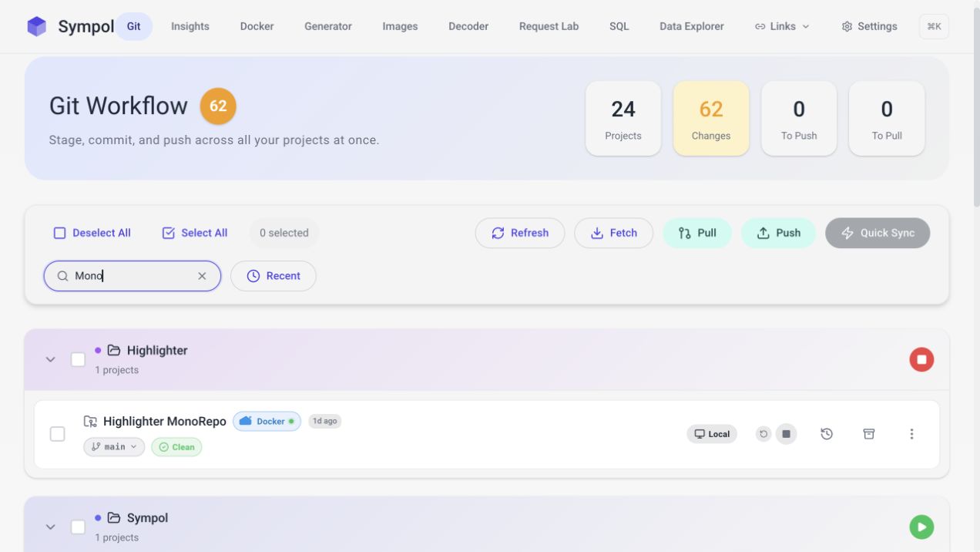Click the Refresh button
The width and height of the screenshot is (980, 552).
click(520, 233)
